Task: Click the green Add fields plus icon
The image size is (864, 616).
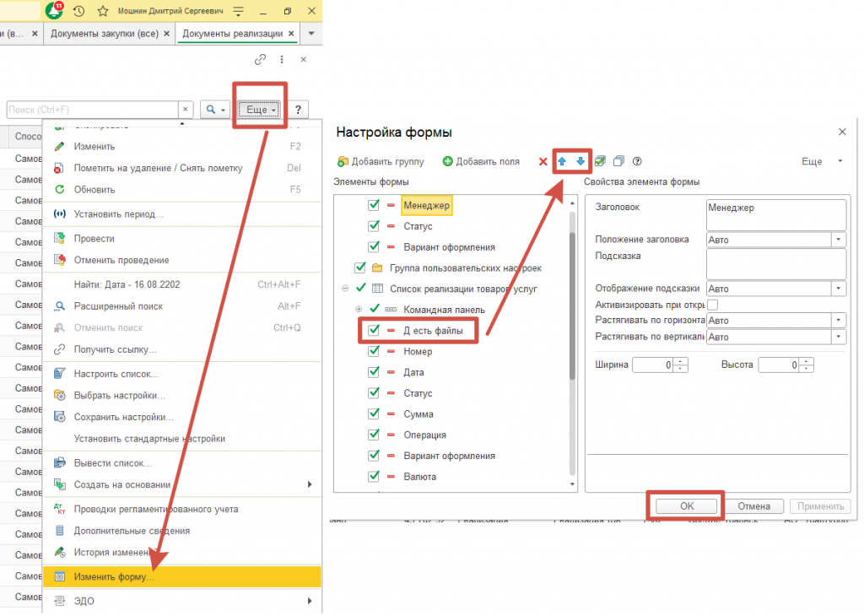Action: [448, 161]
